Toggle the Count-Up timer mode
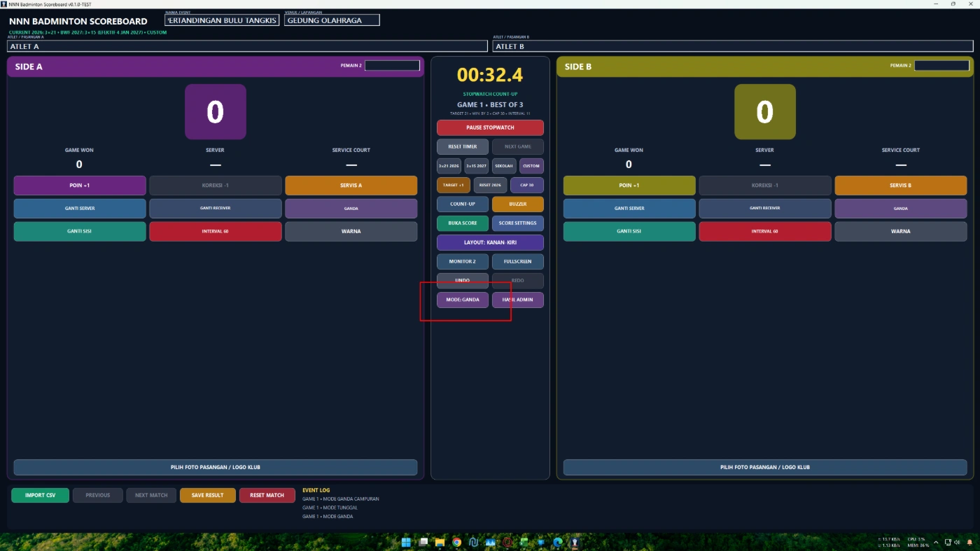Screen dimensions: 980x551 (463, 204)
